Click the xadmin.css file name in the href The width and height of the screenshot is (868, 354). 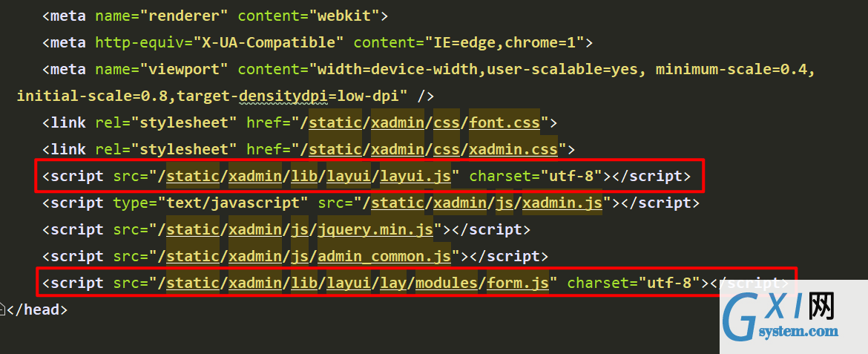(x=513, y=149)
